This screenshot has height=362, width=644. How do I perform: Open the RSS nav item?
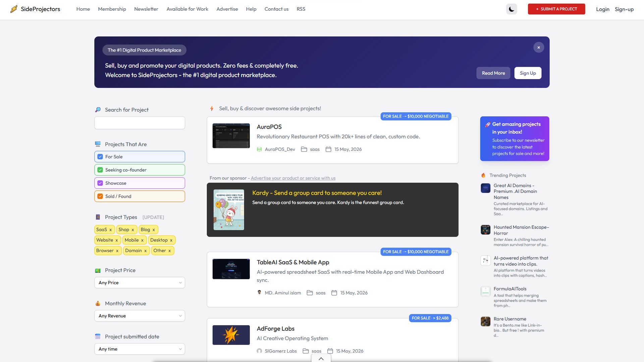tap(301, 9)
